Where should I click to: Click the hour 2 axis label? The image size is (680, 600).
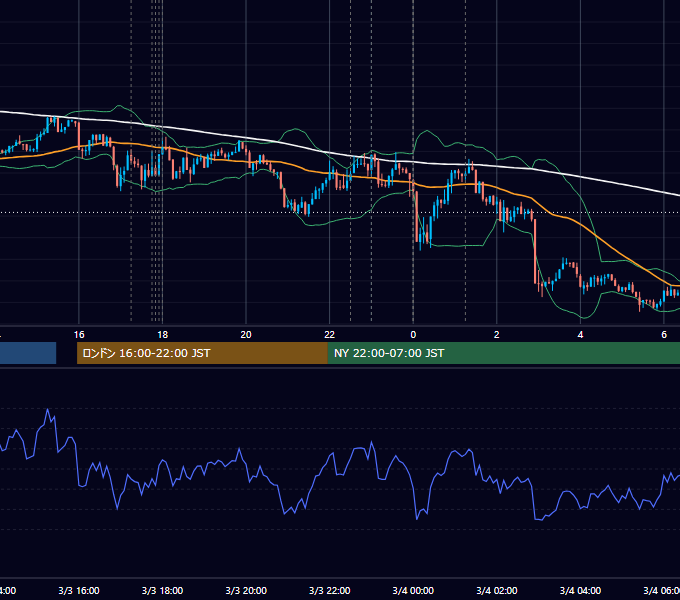pos(497,334)
